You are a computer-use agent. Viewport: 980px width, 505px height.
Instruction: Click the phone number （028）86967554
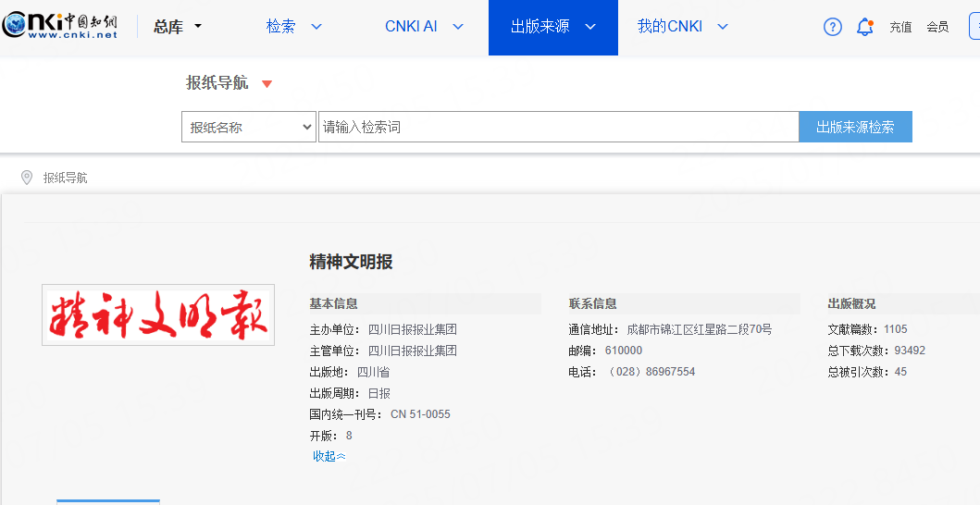(x=651, y=372)
